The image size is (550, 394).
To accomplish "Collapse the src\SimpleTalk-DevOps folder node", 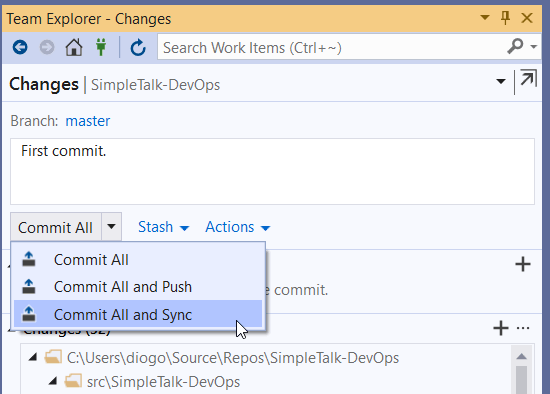I will pos(53,381).
